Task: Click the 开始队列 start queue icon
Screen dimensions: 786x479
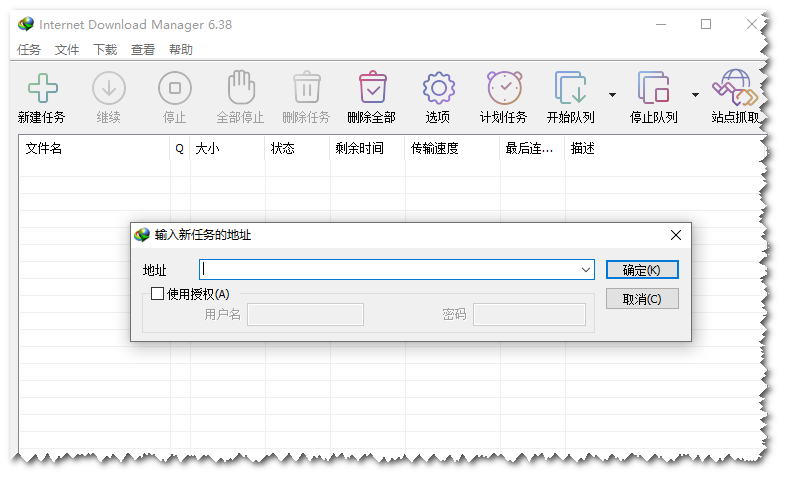Action: tap(570, 87)
